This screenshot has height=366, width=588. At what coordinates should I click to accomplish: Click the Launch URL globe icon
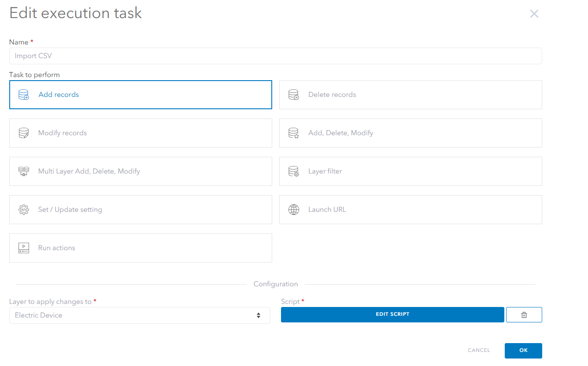tap(293, 210)
